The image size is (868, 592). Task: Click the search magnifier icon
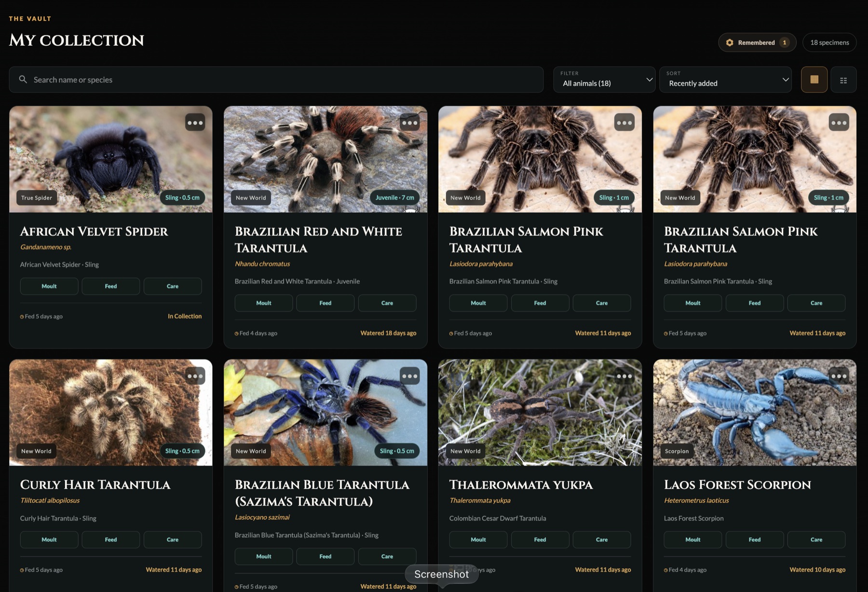pyautogui.click(x=23, y=79)
